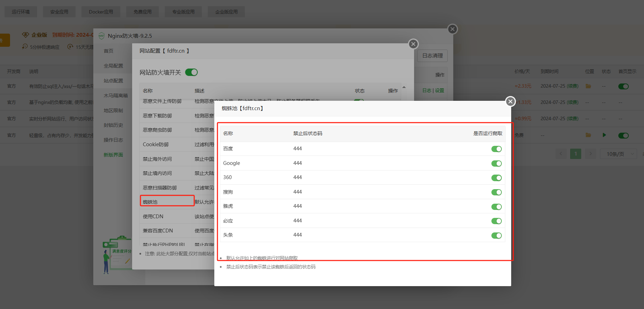Open the 10条/页 page size dropdown
This screenshot has width=644, height=309.
(618, 154)
